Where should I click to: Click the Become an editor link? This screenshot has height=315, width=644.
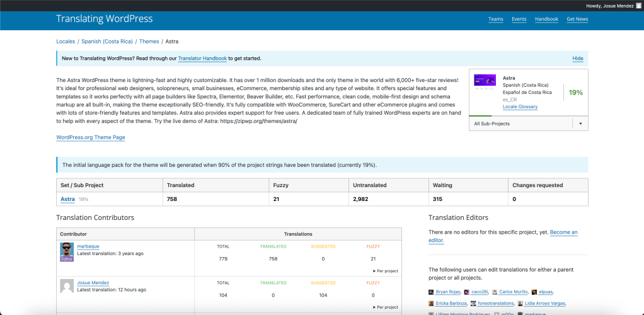pyautogui.click(x=563, y=232)
